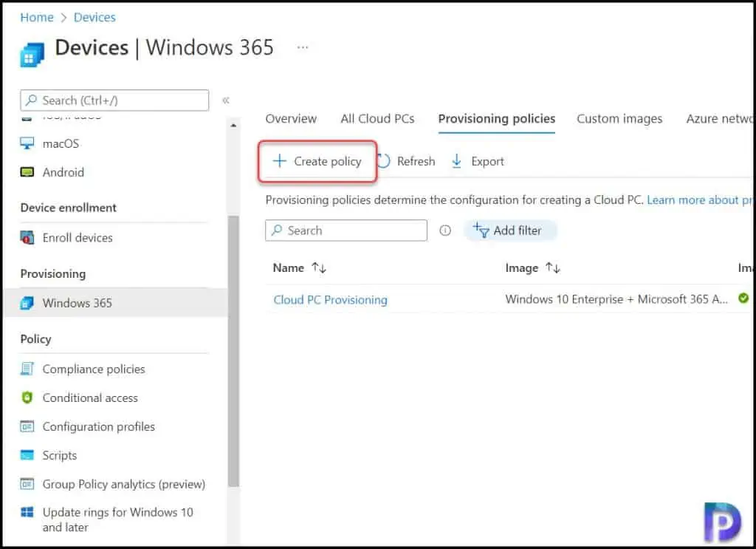This screenshot has width=756, height=549.
Task: Switch to the All Cloud PCs tab
Action: 377,119
